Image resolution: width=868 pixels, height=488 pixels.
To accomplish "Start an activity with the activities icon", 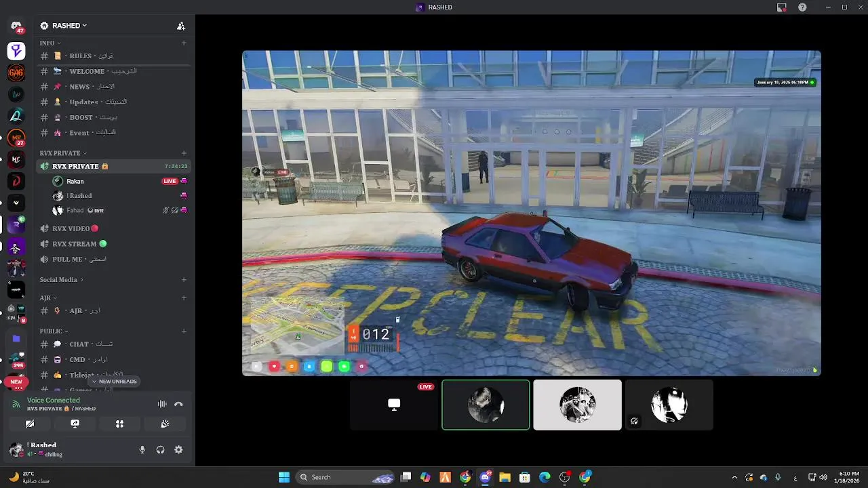I will [119, 424].
